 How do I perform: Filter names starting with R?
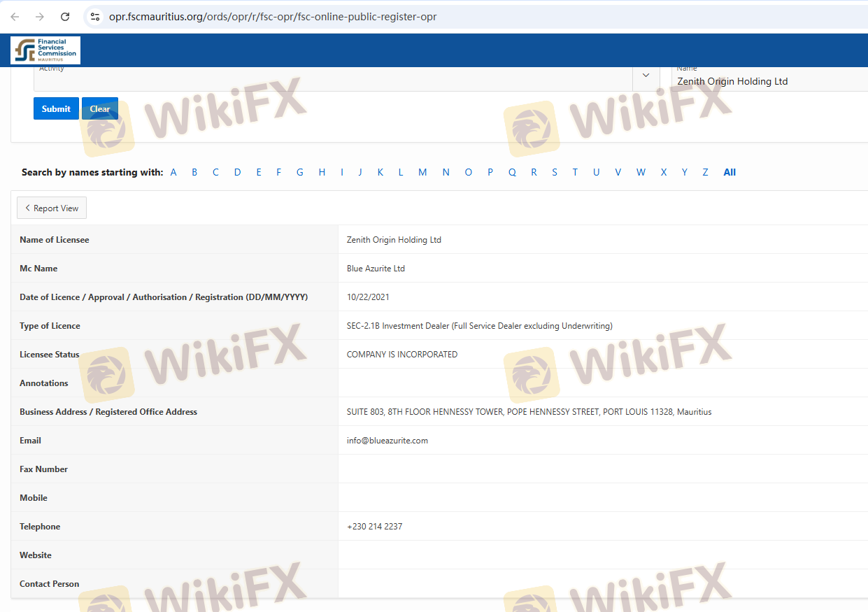click(x=534, y=172)
